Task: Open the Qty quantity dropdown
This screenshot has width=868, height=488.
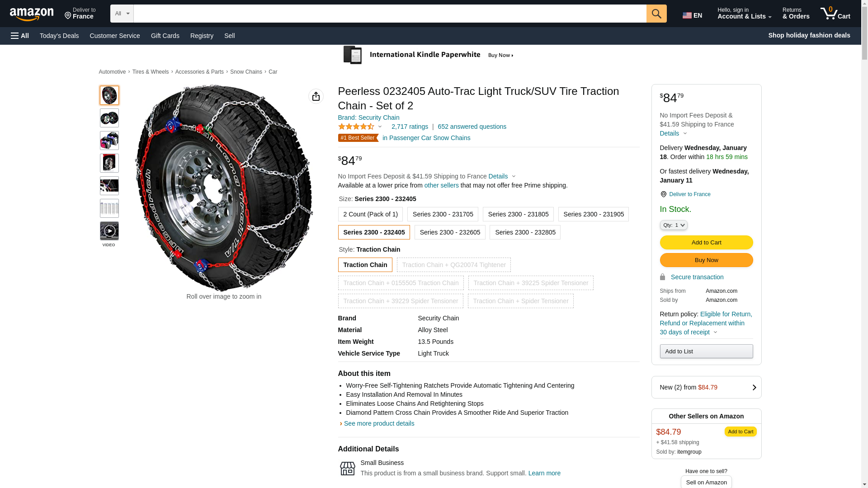Action: tap(673, 225)
